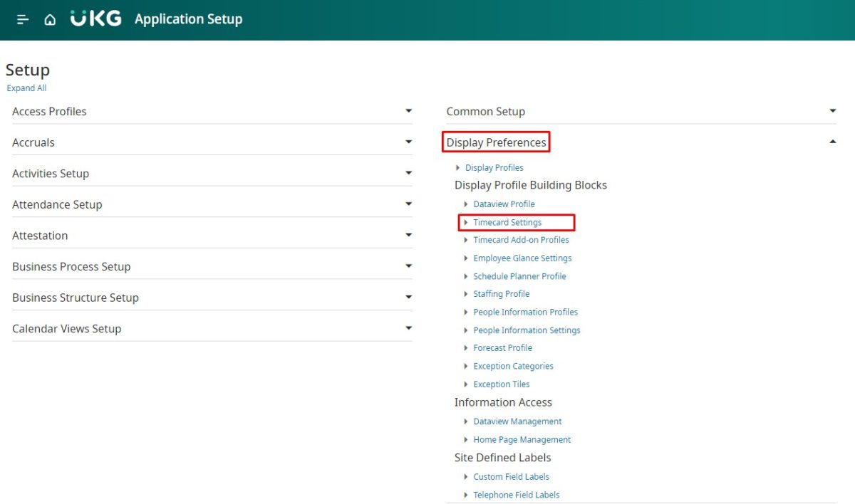Open Dataview Management
Viewport: 855px width, 504px height.
coord(517,421)
